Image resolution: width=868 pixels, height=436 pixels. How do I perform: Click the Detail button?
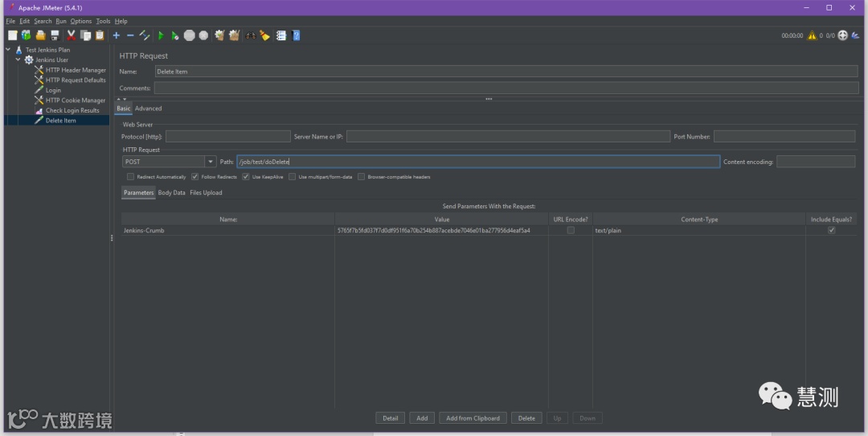391,418
